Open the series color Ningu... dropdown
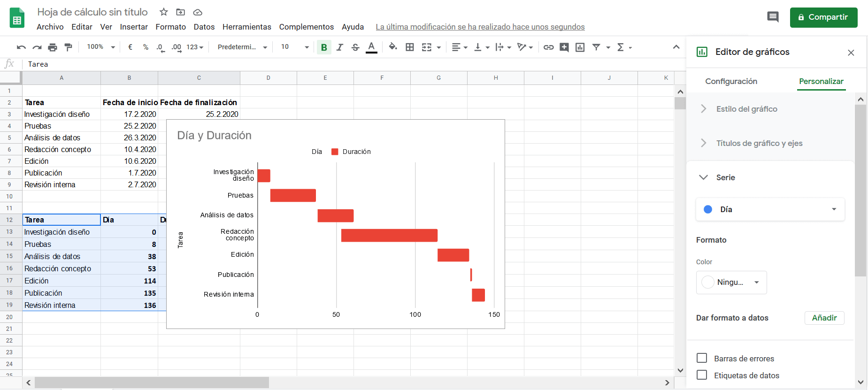868x390 pixels. click(x=731, y=283)
